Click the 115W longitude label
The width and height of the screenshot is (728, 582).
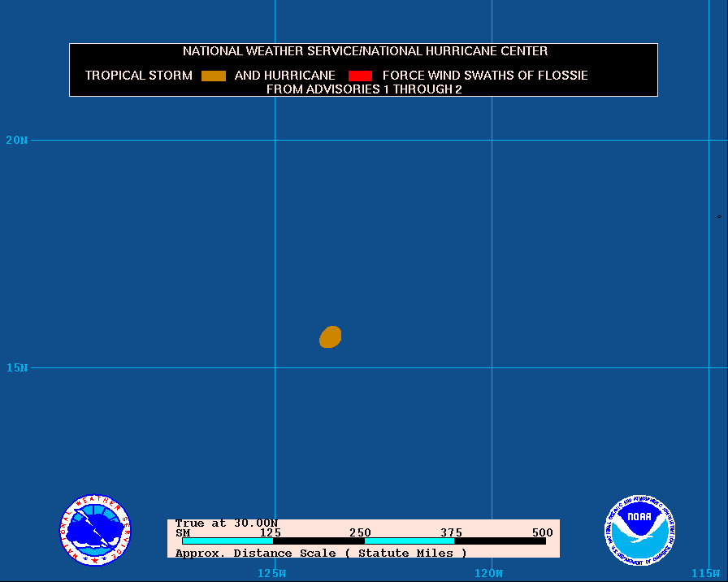[x=706, y=573]
